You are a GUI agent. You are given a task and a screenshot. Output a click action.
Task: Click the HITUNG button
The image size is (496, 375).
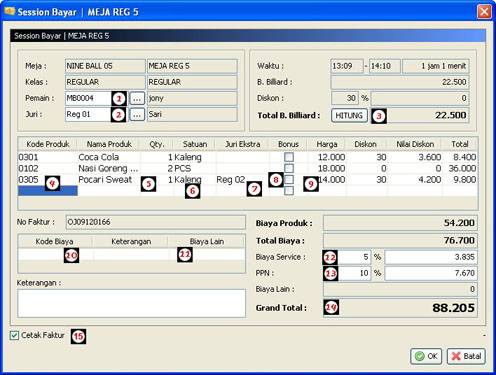point(349,115)
